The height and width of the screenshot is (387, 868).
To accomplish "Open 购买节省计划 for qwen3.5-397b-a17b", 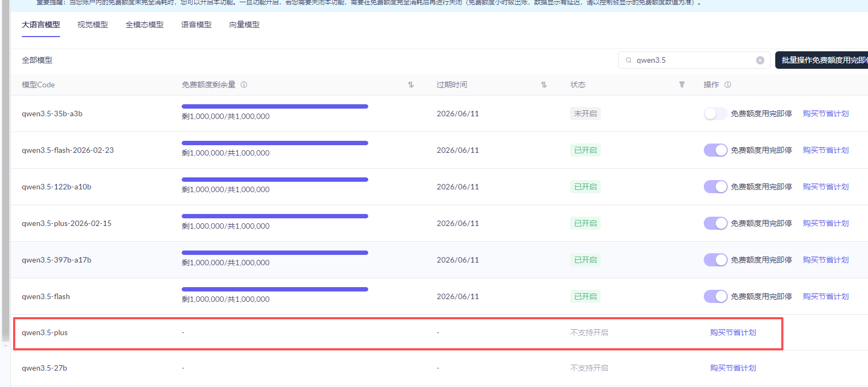I will 826,260.
